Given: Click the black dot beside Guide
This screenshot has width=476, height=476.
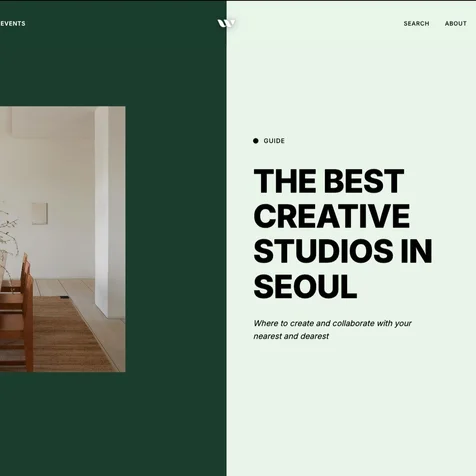Looking at the screenshot, I should coord(256,141).
